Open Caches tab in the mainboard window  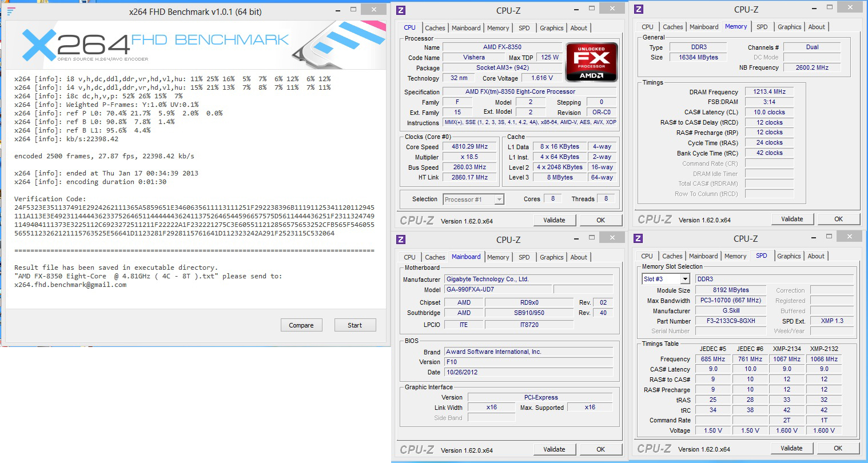point(435,257)
